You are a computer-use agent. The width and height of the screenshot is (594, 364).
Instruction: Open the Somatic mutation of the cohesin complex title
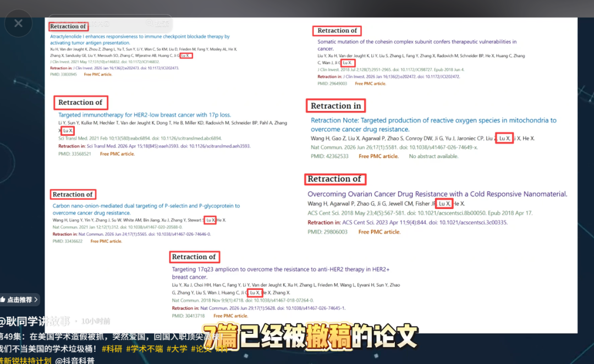(x=417, y=45)
